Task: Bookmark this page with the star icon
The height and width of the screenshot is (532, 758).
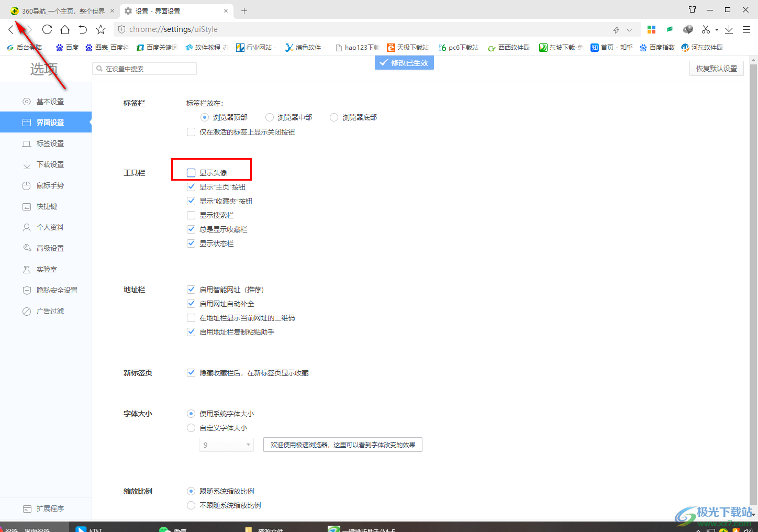Action: [101, 29]
